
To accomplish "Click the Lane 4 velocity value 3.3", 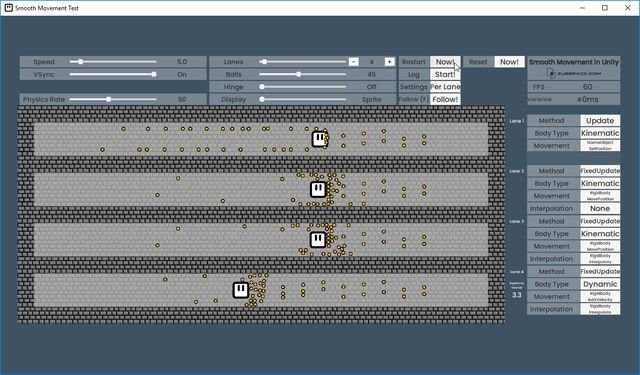I will [517, 295].
